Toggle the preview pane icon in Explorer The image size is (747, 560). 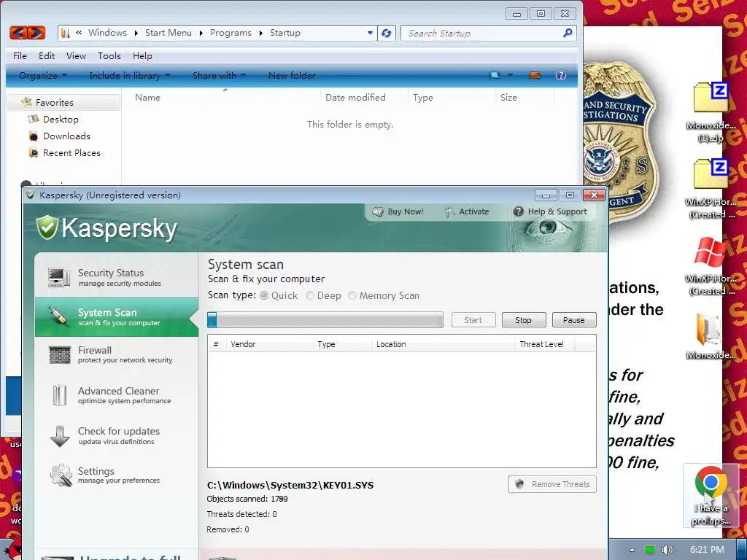pyautogui.click(x=535, y=75)
